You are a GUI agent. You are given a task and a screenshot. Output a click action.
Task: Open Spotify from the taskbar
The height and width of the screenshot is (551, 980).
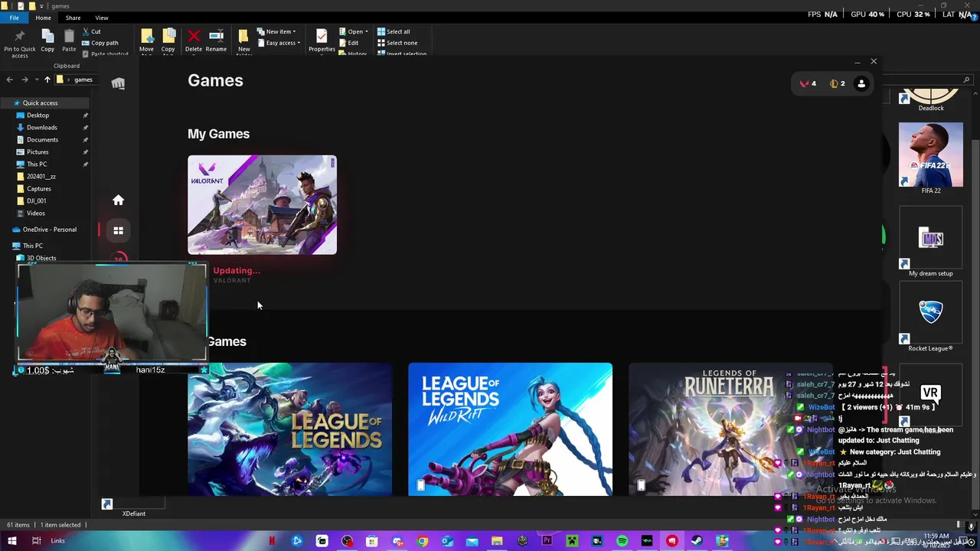622,541
